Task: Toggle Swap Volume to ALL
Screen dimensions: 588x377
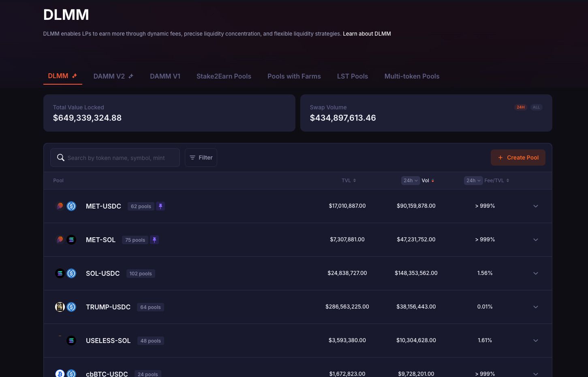Action: click(536, 107)
